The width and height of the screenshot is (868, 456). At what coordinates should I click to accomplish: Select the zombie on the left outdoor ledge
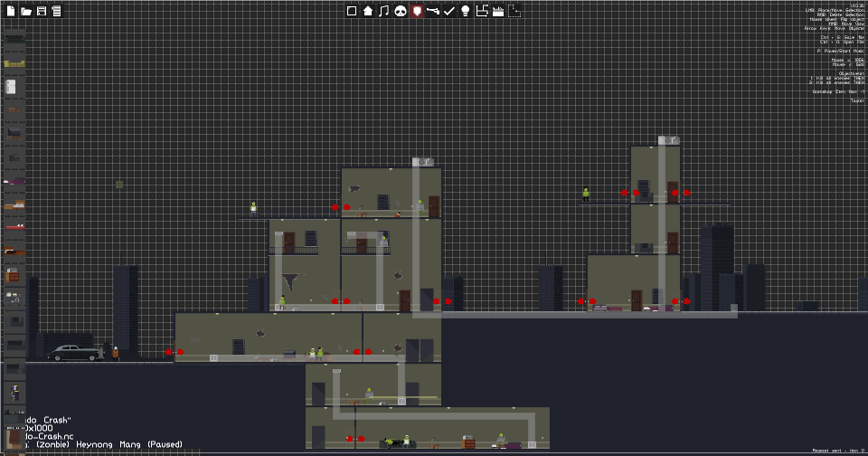coord(253,209)
